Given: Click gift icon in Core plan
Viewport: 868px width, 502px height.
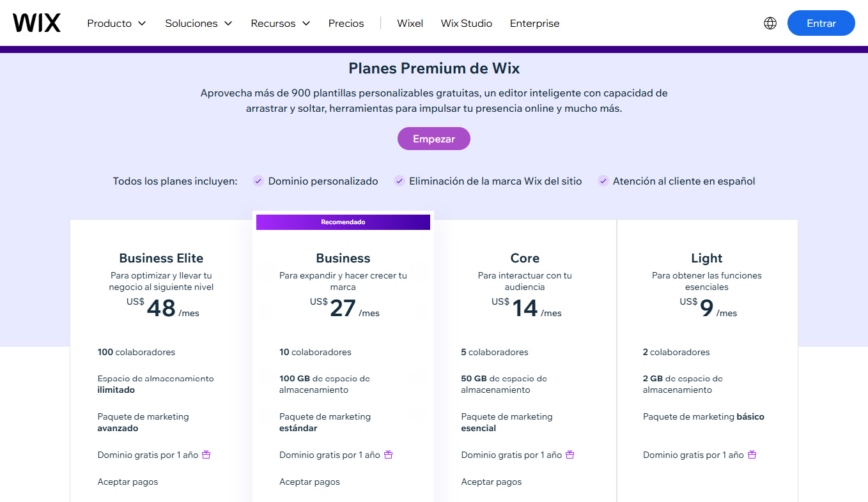Looking at the screenshot, I should tap(570, 455).
